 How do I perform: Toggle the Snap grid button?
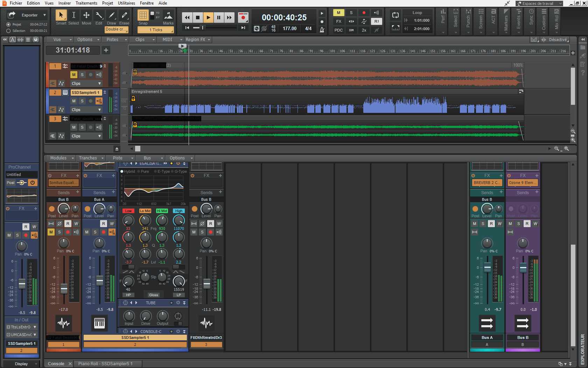(x=143, y=15)
